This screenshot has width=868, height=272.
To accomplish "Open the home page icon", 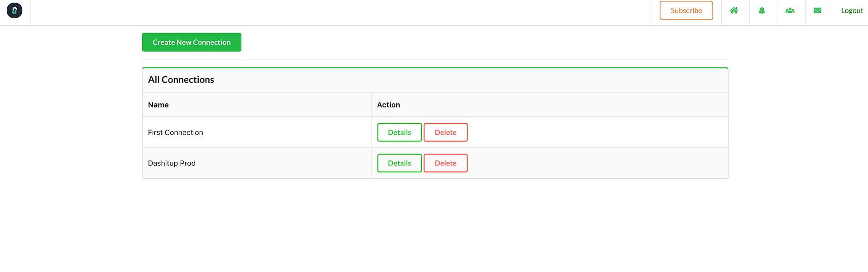I will pyautogui.click(x=734, y=10).
